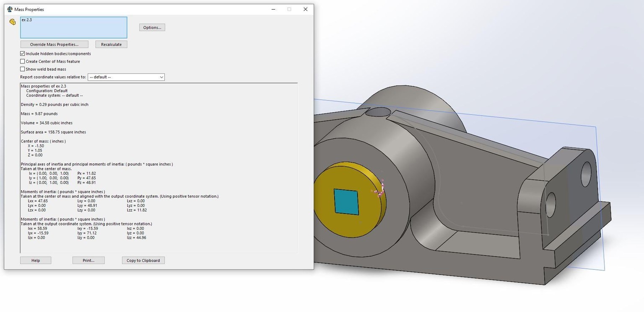Click the Ixx = 58.59 value
Viewport: 644px width, 312px height.
pos(37,229)
